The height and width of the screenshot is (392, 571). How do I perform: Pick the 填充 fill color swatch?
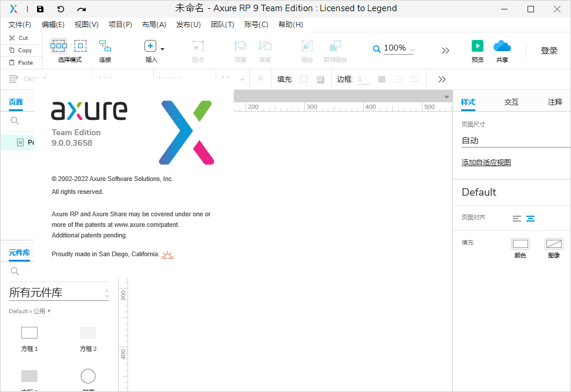click(x=304, y=79)
